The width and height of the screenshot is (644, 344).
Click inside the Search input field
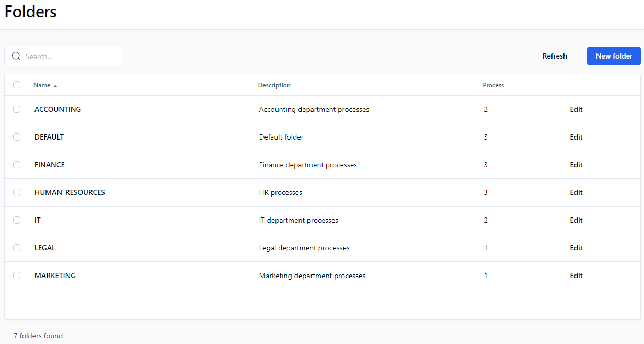coord(68,56)
